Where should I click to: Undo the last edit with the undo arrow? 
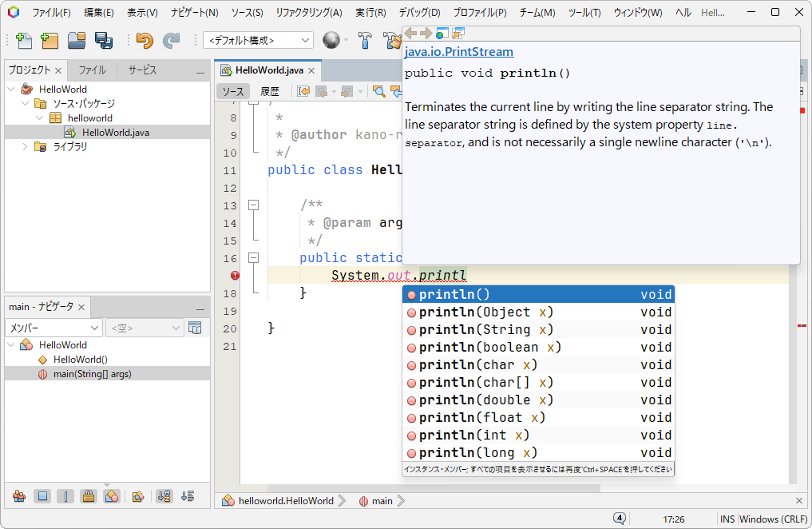(x=145, y=41)
